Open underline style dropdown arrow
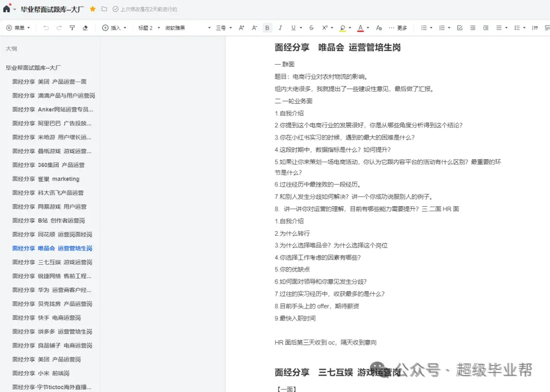 point(301,27)
